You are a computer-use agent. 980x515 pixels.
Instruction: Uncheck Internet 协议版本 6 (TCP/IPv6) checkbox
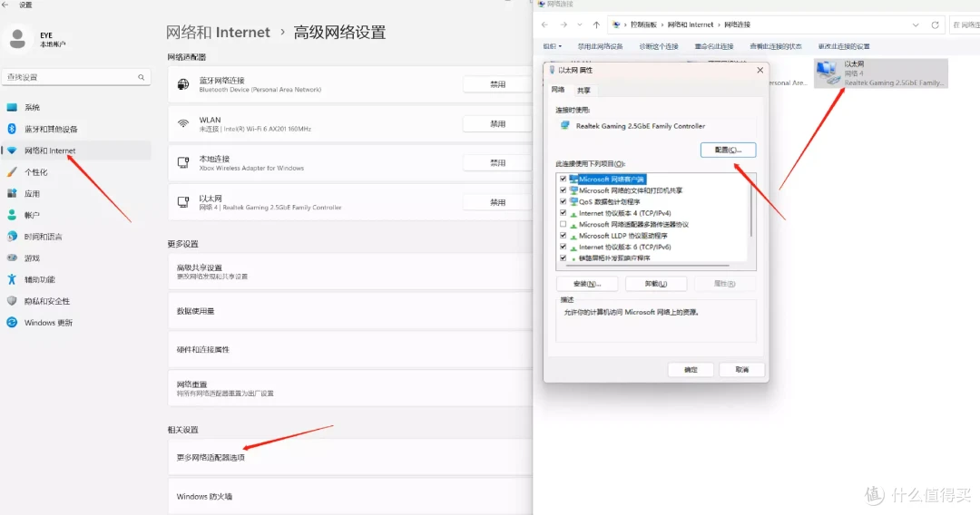pyautogui.click(x=563, y=247)
